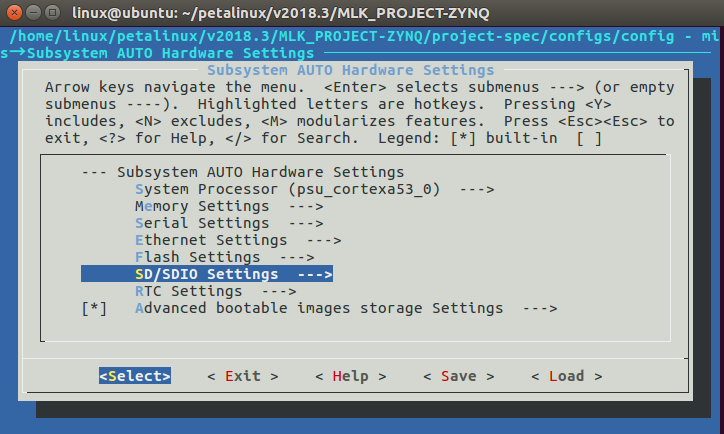This screenshot has height=434, width=724.
Task: Select highlighted SD/SDIO Settings entry
Action: click(x=207, y=274)
